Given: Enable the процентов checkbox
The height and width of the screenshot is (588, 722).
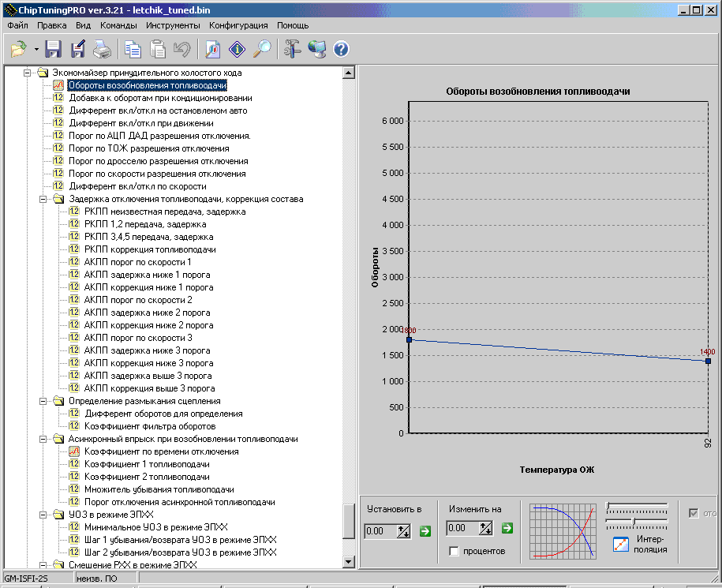Looking at the screenshot, I should pyautogui.click(x=455, y=551).
